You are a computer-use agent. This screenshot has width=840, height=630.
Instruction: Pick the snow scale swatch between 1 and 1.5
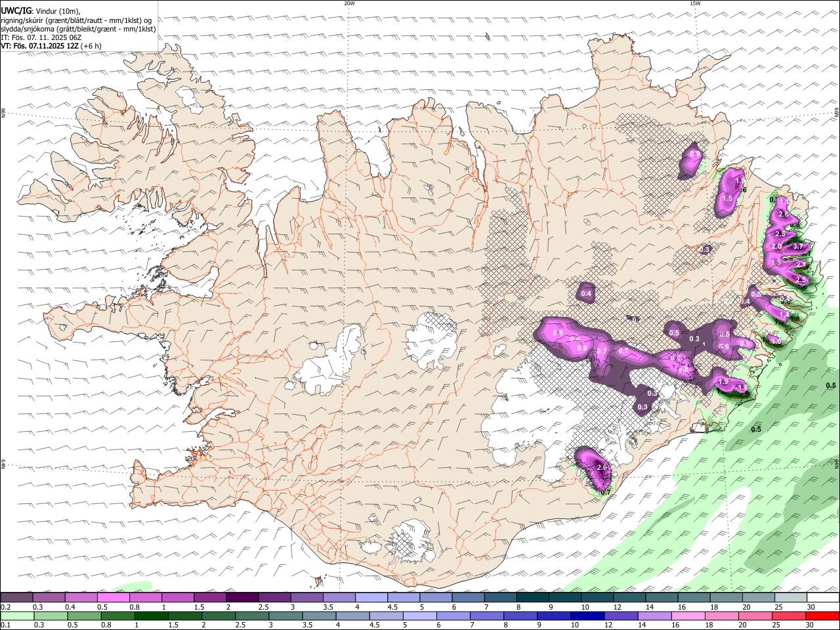(x=178, y=598)
